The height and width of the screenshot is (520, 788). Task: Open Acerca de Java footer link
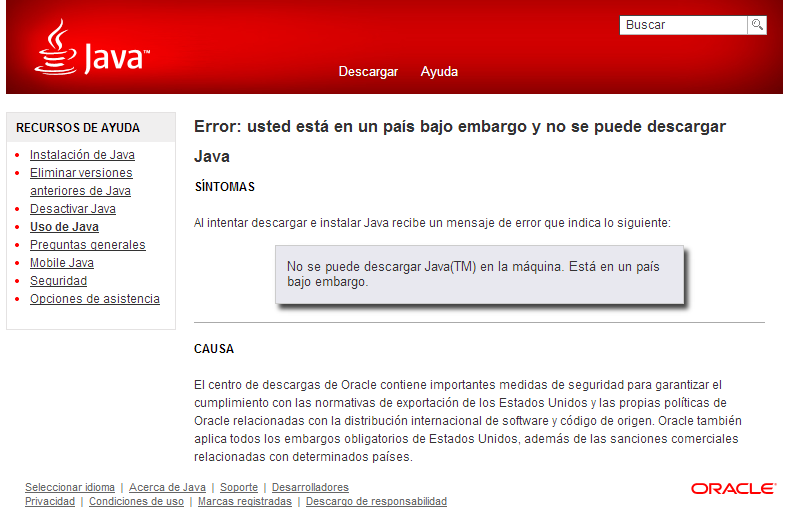[x=167, y=487]
